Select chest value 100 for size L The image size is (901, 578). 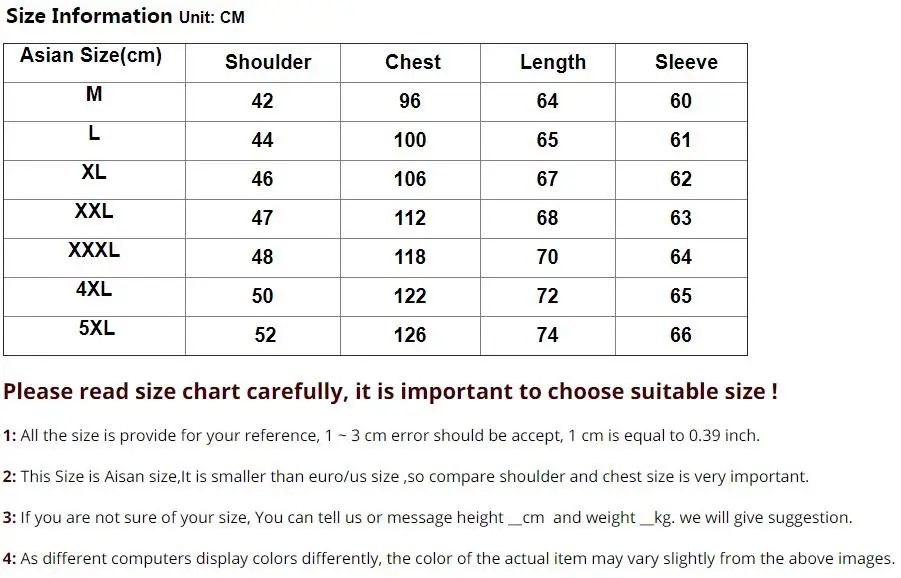tap(410, 140)
